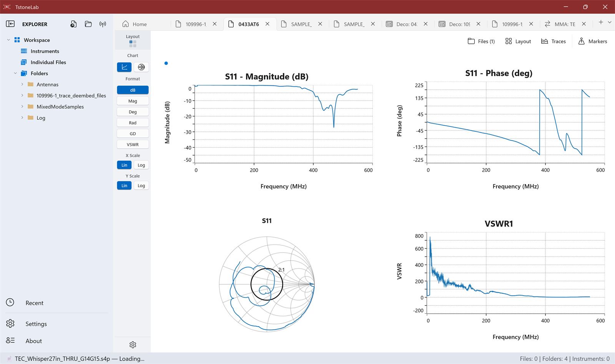Open Traces panel

click(x=553, y=41)
